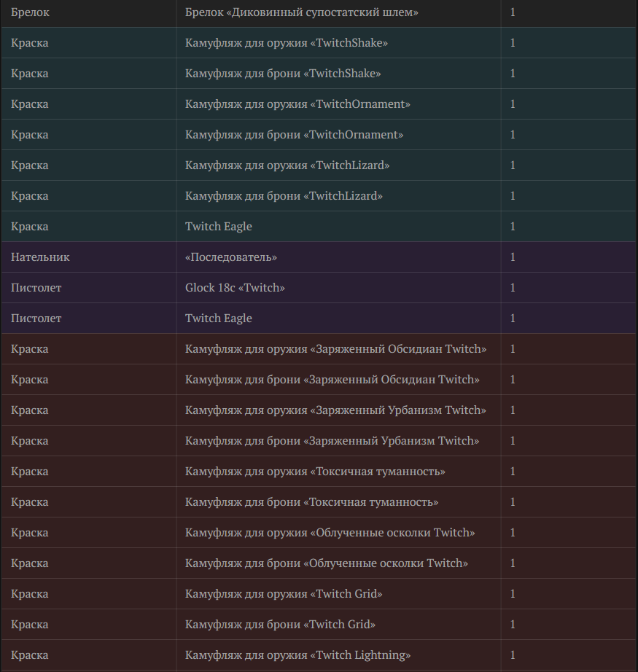The height and width of the screenshot is (672, 638).
Task: Select Камуфляж для брони «TwitchLizard»
Action: 284,196
